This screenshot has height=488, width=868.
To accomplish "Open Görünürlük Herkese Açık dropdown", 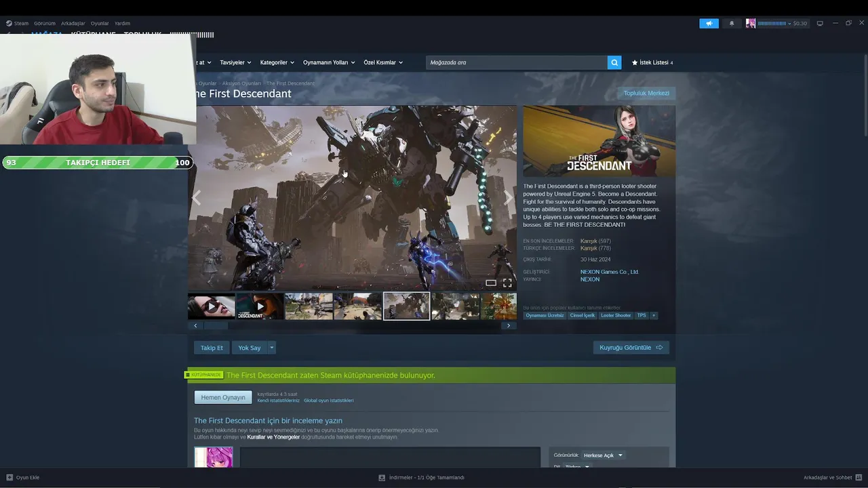I will (x=603, y=455).
